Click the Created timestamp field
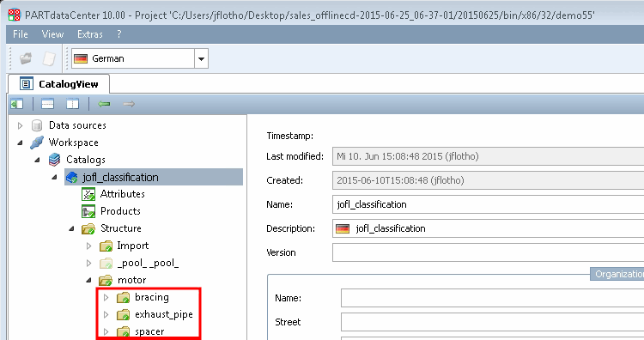The width and height of the screenshot is (644, 340). pyautogui.click(x=488, y=180)
